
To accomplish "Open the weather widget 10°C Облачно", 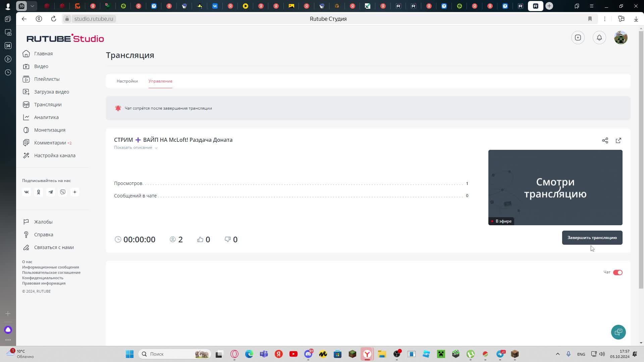I will tap(20, 354).
